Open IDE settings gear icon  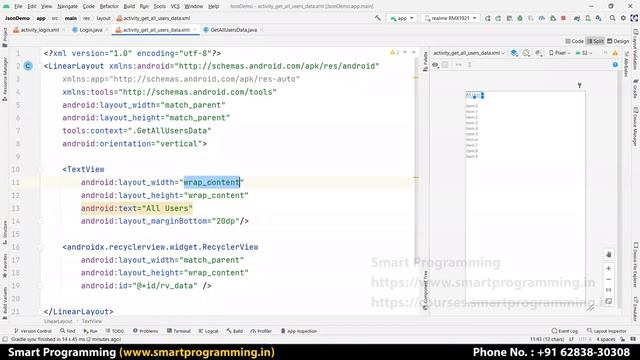623,18
